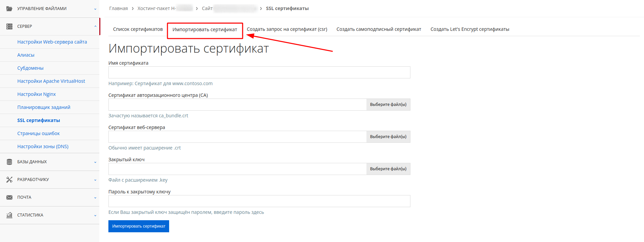
Task: Open the Настройки Nginx link
Action: tap(37, 94)
